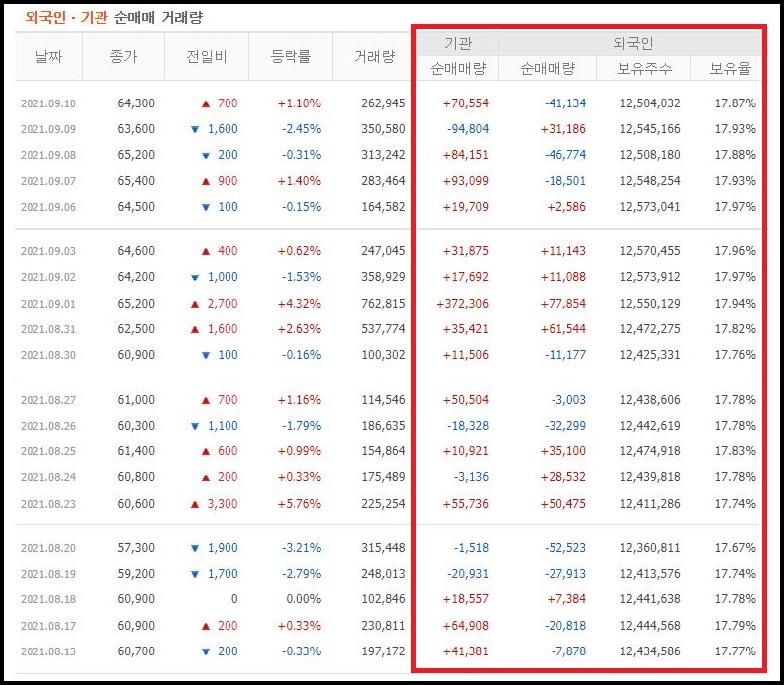Click holding ratio 17.87%

pos(736,103)
